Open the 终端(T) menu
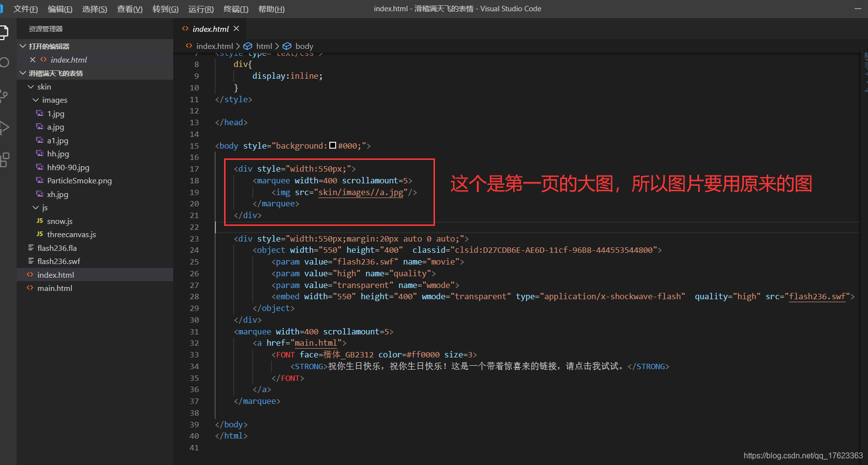Viewport: 868px width, 465px height. point(236,9)
